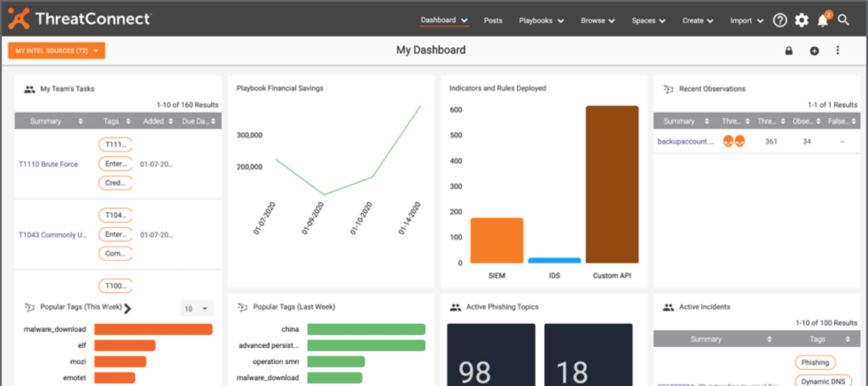The width and height of the screenshot is (868, 386).
Task: Click the Recent Observations card icon
Action: click(669, 89)
